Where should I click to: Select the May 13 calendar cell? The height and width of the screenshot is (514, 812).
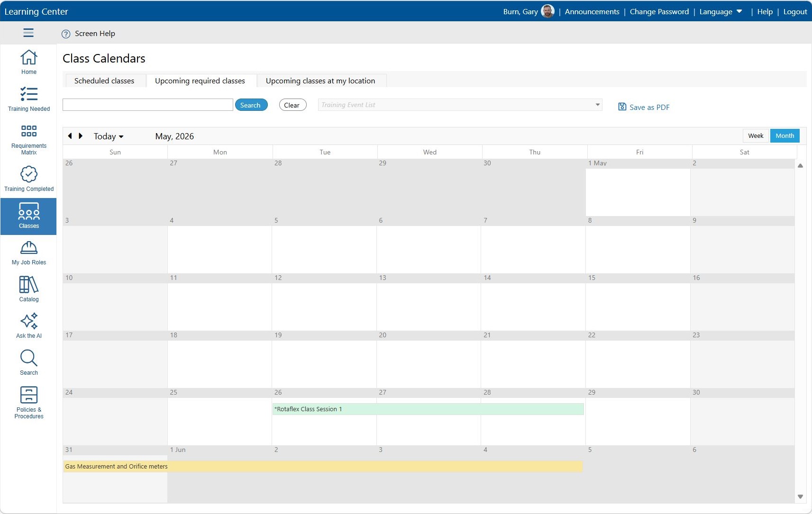click(x=429, y=302)
